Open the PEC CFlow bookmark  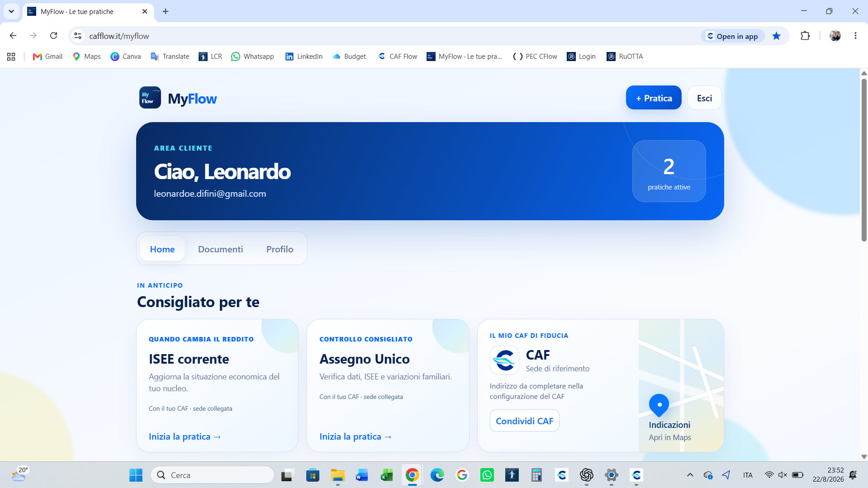coord(535,57)
